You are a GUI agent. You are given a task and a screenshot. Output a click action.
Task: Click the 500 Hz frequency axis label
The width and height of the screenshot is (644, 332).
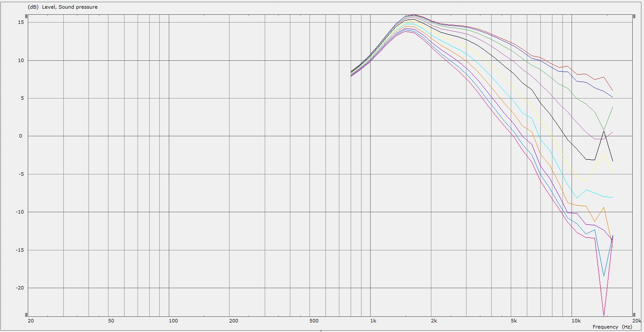click(314, 321)
